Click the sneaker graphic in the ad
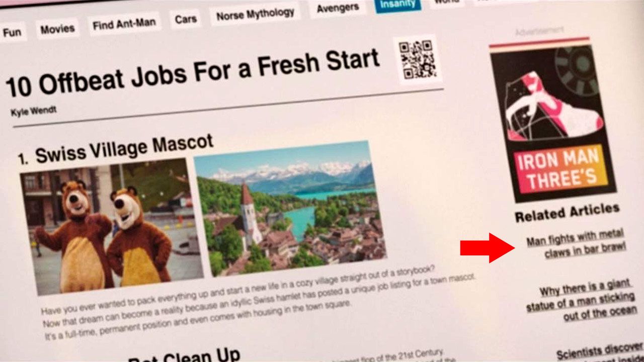This screenshot has height=362, width=644. coord(553,107)
